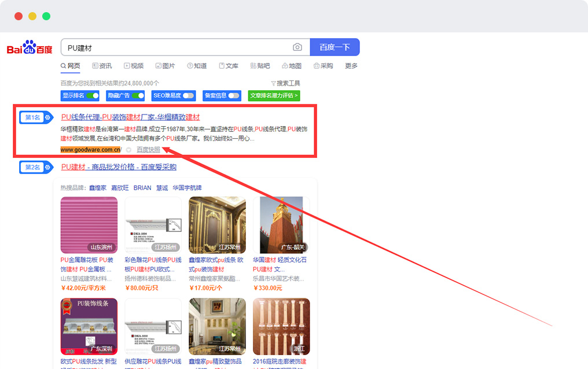Image resolution: width=588 pixels, height=369 pixels.
Task: Click the 常州鑫煌家聚氨酯 supplier name
Action: click(214, 279)
